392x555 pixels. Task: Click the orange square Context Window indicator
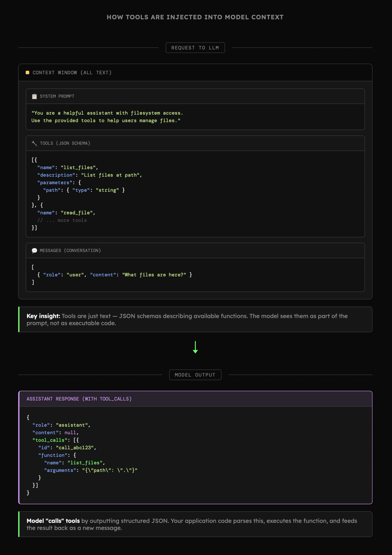click(28, 73)
